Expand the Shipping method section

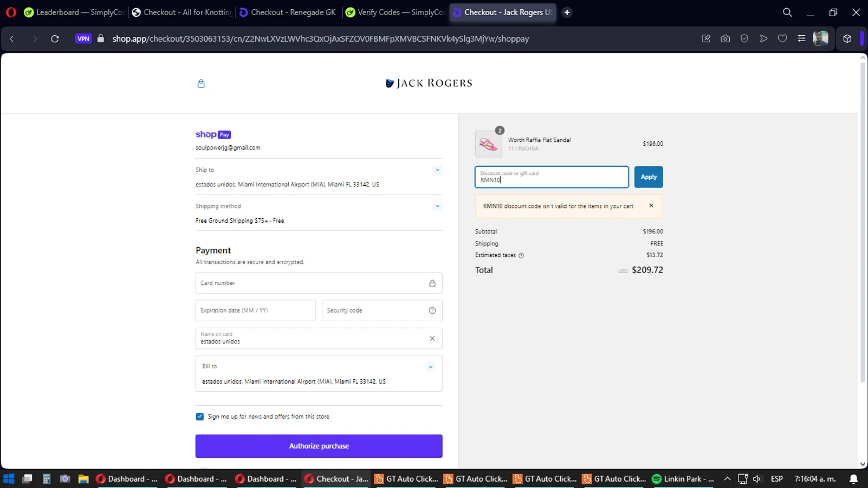(437, 206)
